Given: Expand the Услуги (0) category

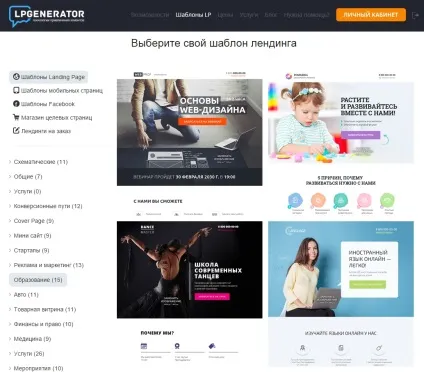Looking at the screenshot, I should [x=27, y=191].
